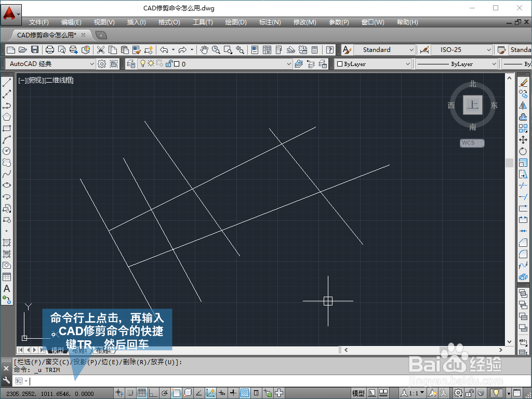This screenshot has height=399, width=532.
Task: Select the Hatch tool in draw toolbar
Action: coord(6,243)
